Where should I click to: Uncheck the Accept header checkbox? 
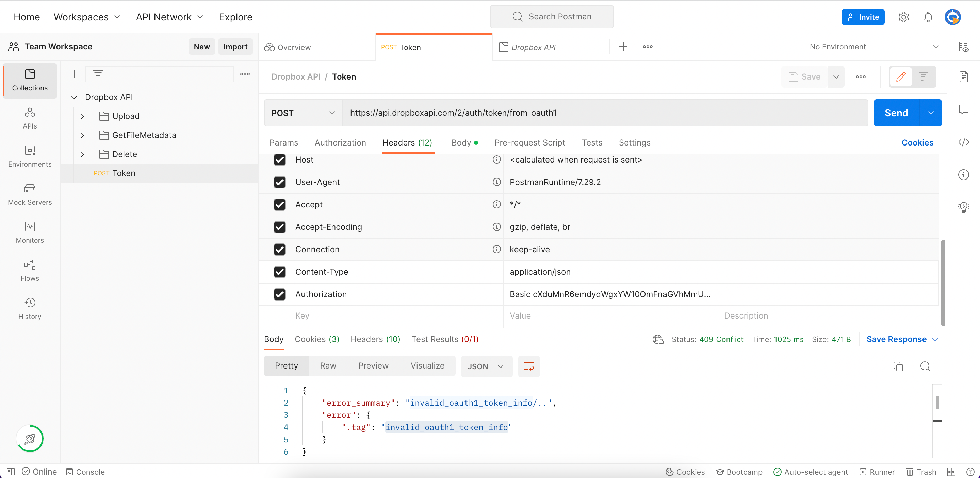click(280, 204)
